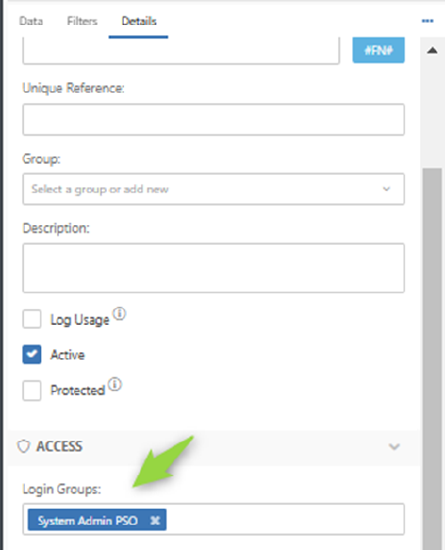Click the shield icon beside ACCESS
The width and height of the screenshot is (445, 550).
pos(24,447)
